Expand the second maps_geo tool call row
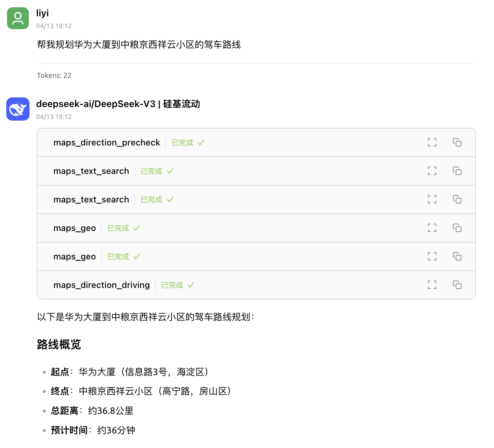The height and width of the screenshot is (448, 494). [75, 256]
